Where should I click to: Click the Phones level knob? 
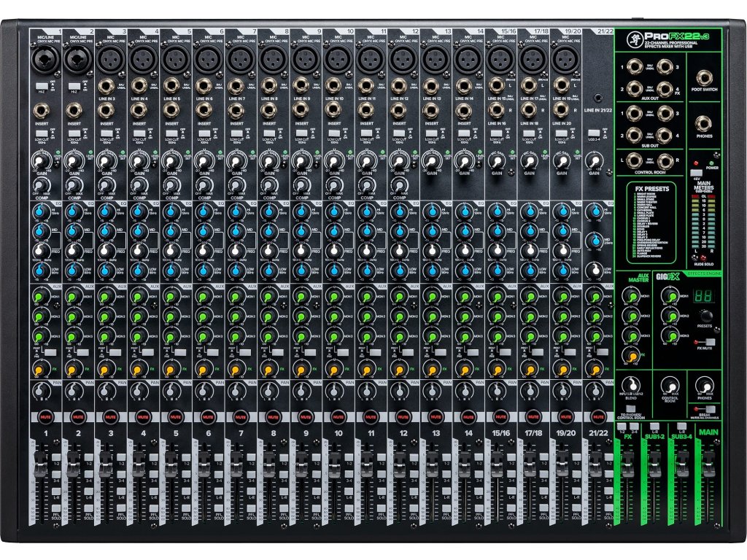[x=705, y=386]
